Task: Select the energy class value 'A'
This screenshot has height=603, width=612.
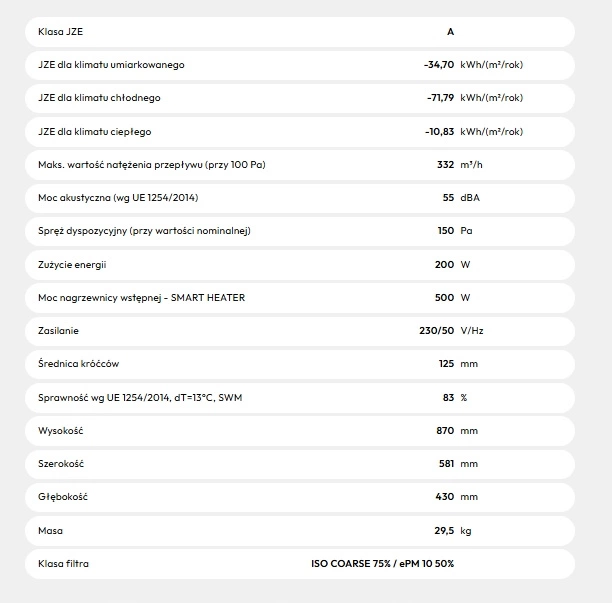Action: click(x=450, y=32)
